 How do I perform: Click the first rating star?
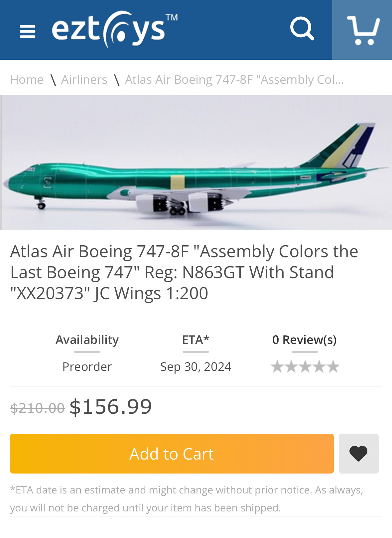277,367
